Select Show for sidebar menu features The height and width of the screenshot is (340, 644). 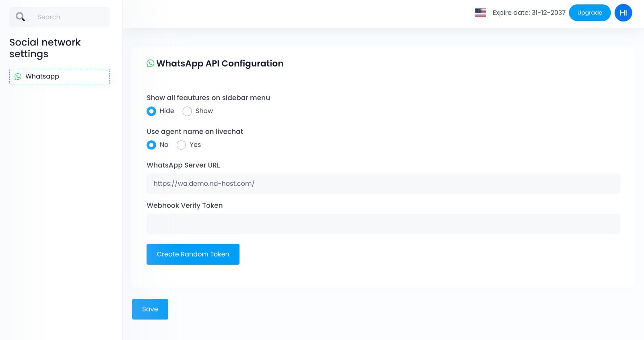coord(187,111)
